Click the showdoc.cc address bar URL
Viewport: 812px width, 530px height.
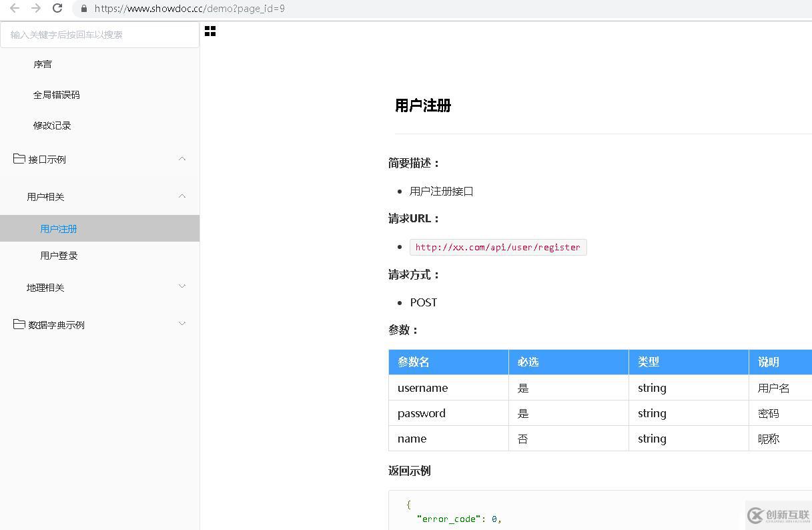pos(189,9)
